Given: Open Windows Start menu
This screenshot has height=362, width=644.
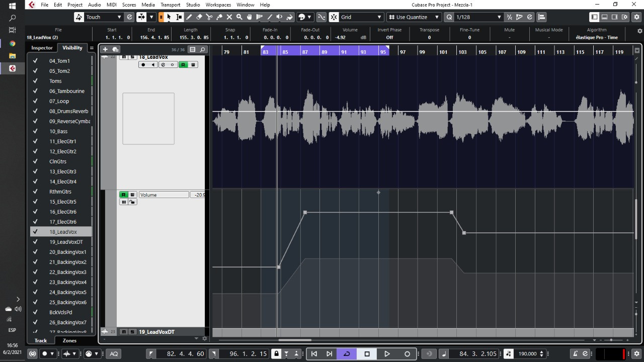Looking at the screenshot, I should coord(12,6).
